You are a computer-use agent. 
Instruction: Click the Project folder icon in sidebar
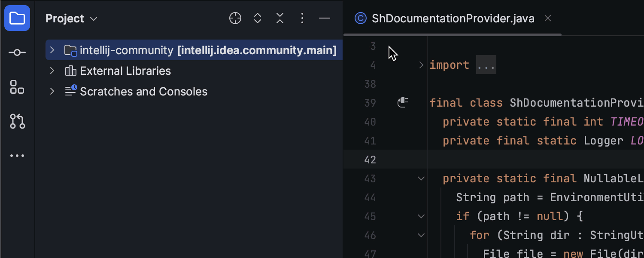coord(17,18)
